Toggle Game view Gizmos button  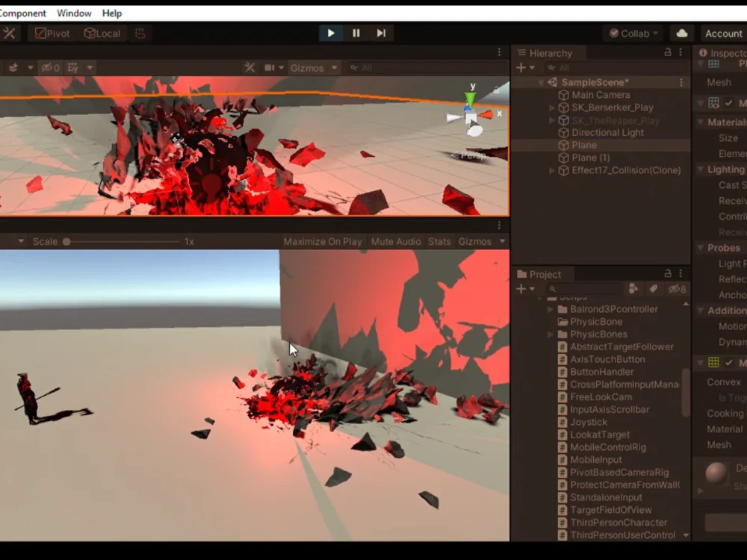(x=474, y=241)
